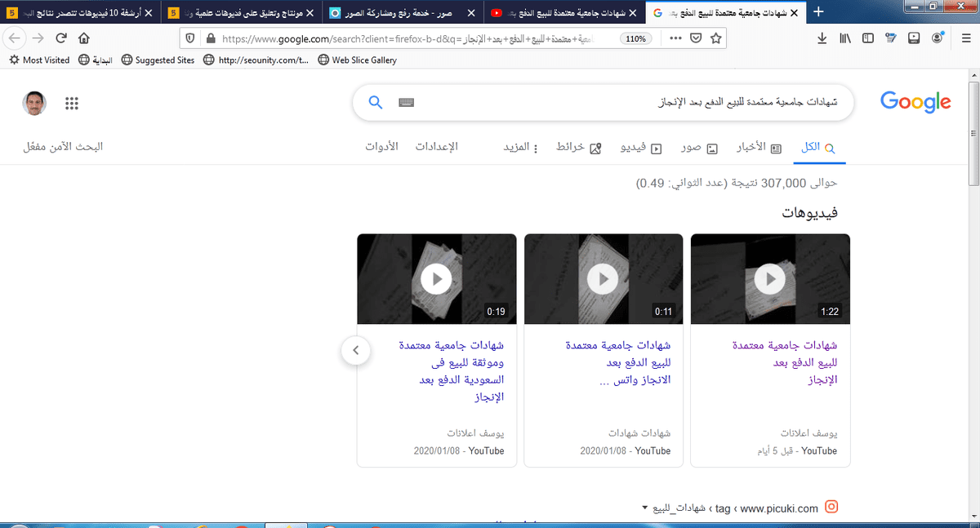Viewport: 980px width, 528px height.
Task: Open the Firefox Library icon
Action: point(845,38)
